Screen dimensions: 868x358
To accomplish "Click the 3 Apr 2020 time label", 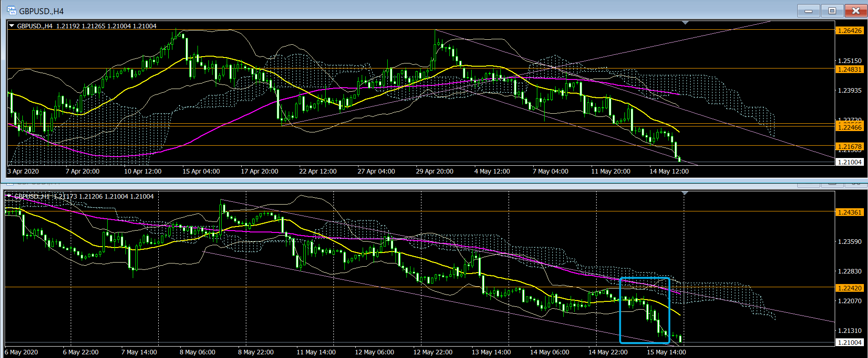I will pos(23,171).
